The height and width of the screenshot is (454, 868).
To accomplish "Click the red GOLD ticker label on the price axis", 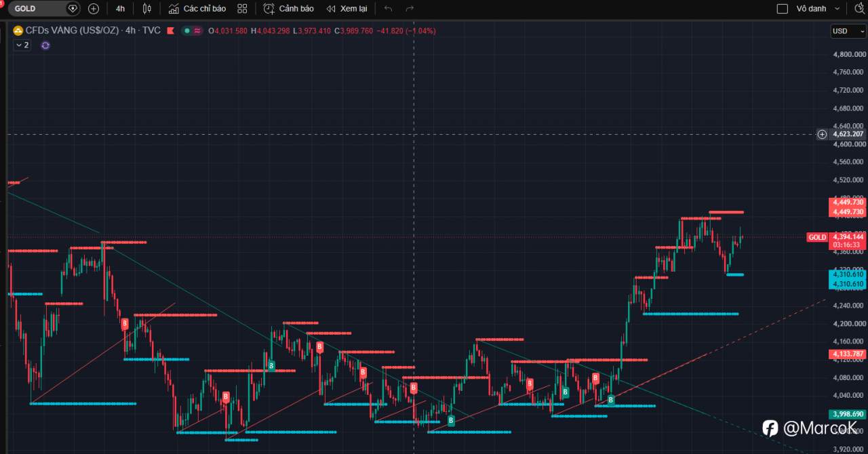I will click(x=817, y=237).
